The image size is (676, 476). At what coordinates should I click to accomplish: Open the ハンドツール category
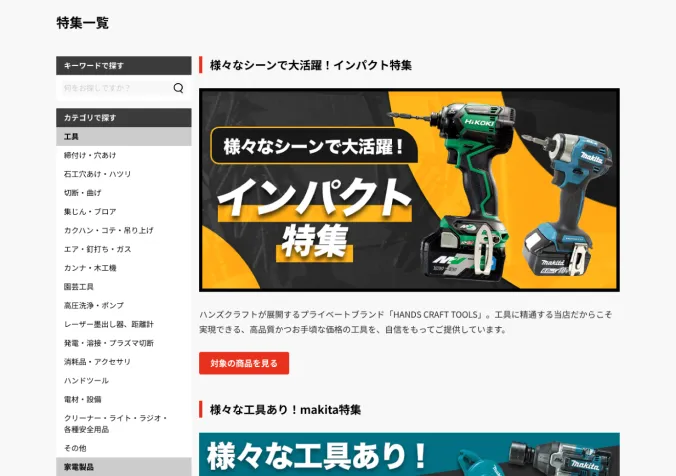86,380
